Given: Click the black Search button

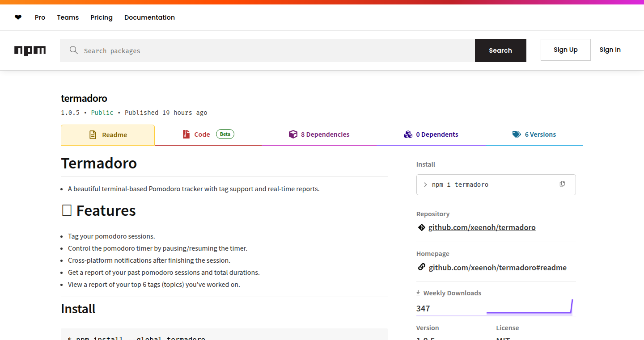Looking at the screenshot, I should 500,50.
